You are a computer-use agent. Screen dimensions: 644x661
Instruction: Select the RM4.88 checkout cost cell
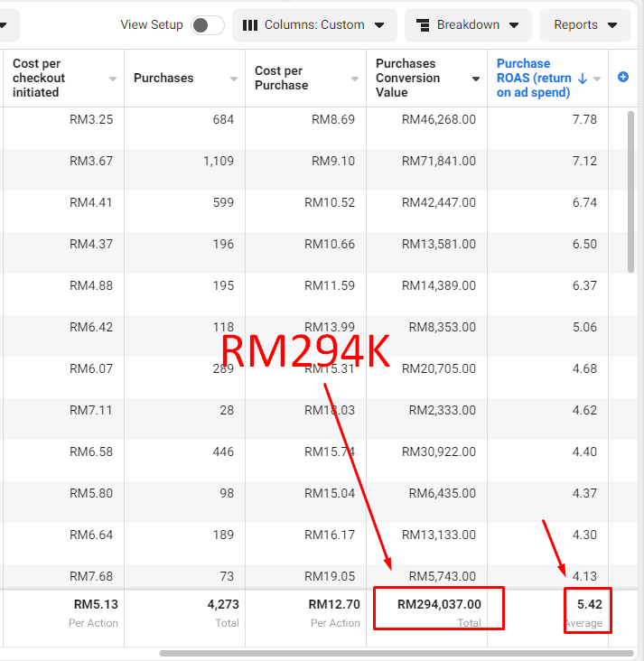[x=91, y=286]
